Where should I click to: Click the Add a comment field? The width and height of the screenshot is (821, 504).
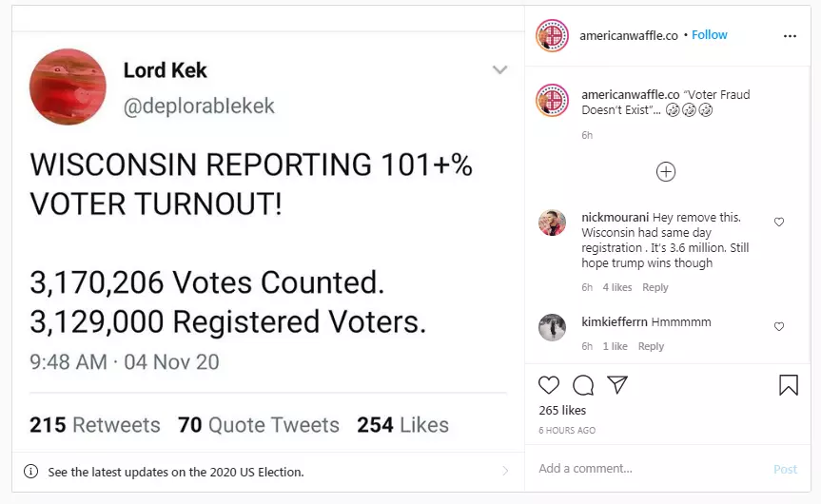[649, 469]
